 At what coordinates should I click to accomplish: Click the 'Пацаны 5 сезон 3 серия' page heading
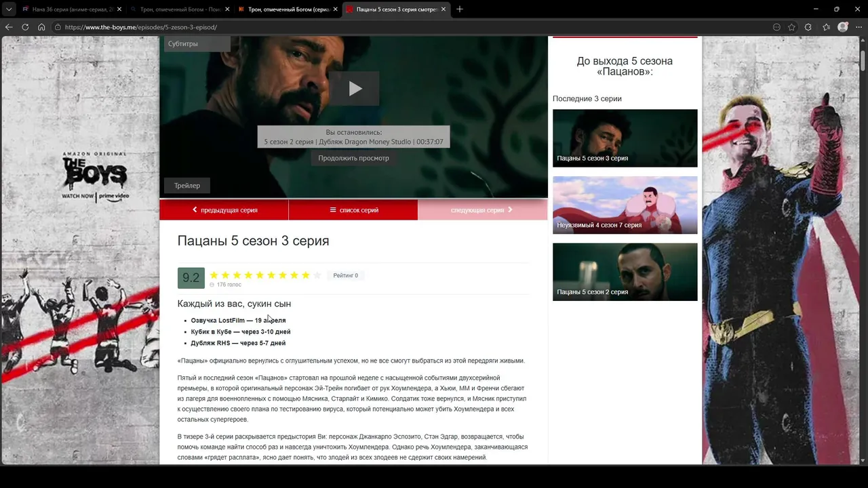(253, 241)
